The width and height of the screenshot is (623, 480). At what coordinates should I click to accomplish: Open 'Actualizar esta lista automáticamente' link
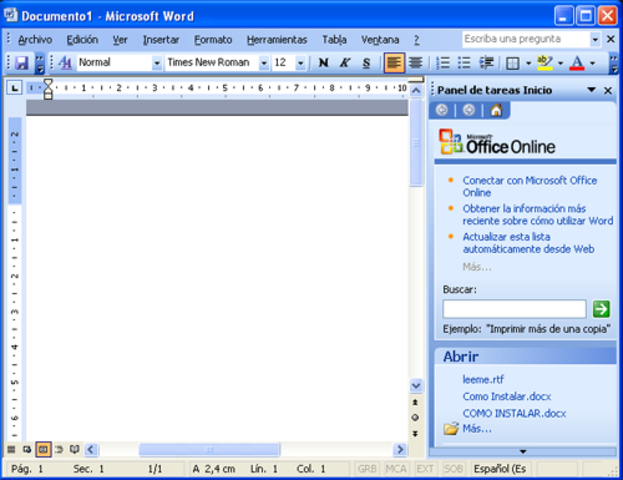[528, 243]
